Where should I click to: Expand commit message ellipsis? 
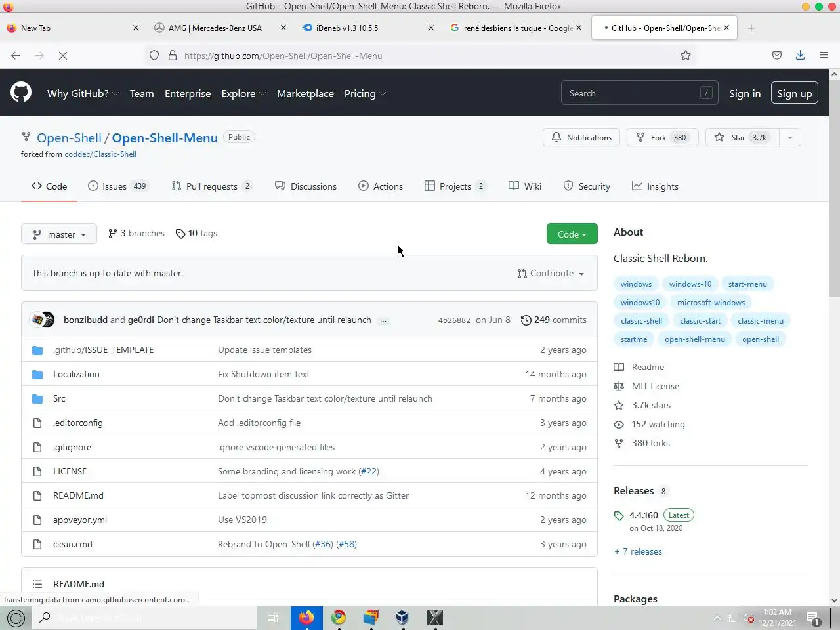(x=383, y=320)
